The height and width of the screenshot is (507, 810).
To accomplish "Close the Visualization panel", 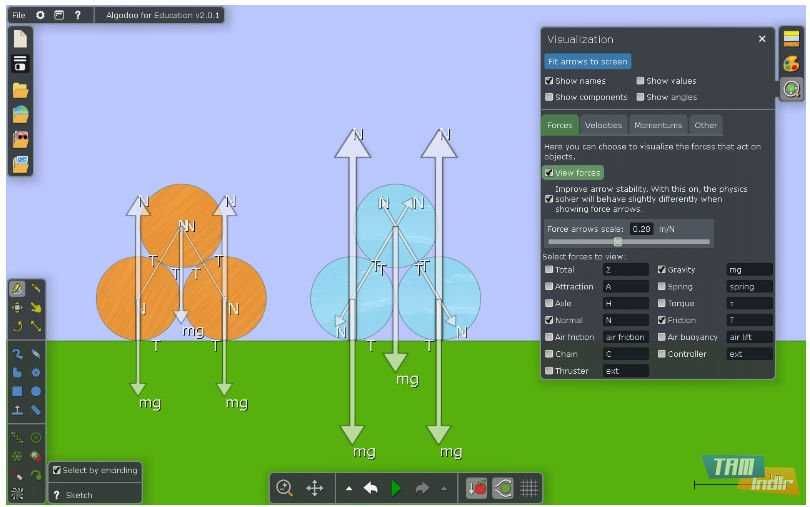I will point(762,39).
